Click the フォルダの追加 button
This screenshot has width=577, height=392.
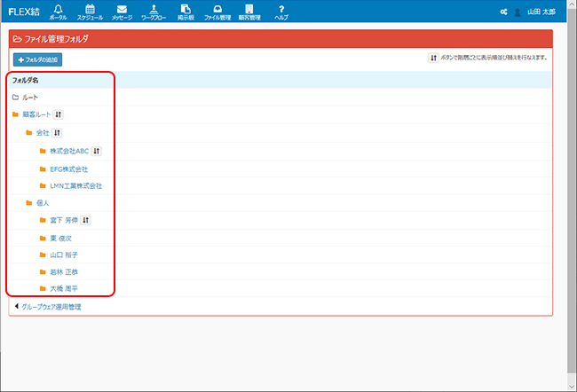[x=37, y=59]
